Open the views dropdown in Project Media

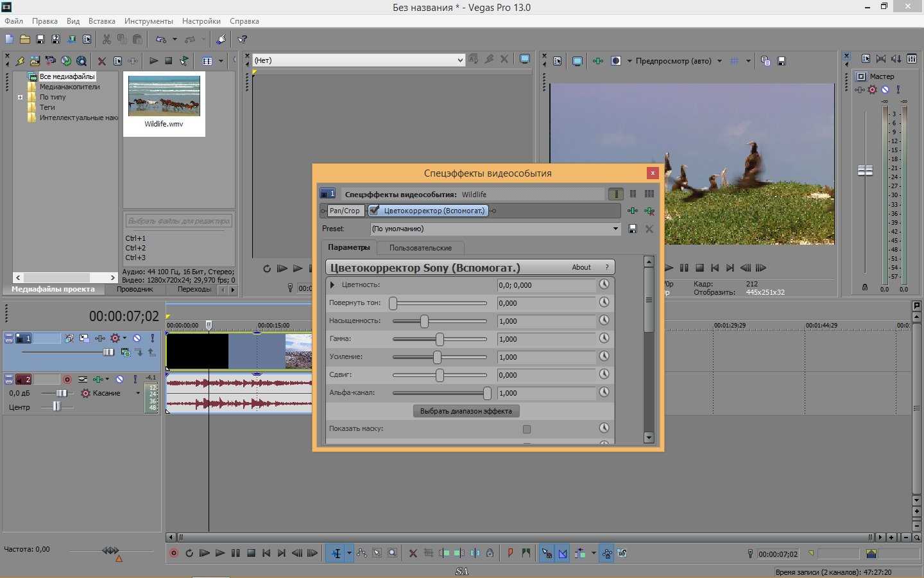[x=221, y=61]
